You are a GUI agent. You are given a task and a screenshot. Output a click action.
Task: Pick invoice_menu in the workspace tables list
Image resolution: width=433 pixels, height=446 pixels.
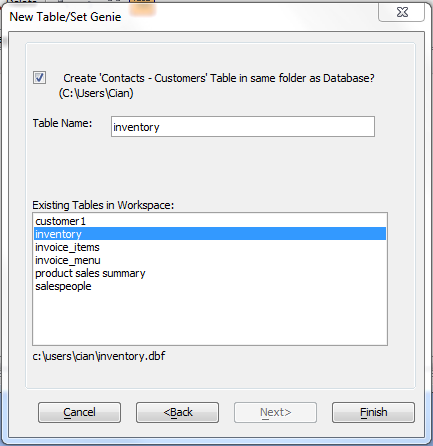[210, 260]
